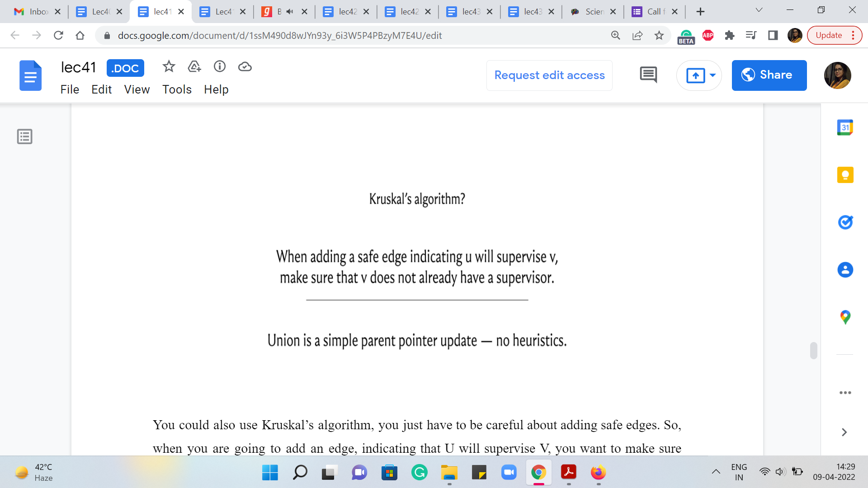The width and height of the screenshot is (868, 488).
Task: Click Request edit access
Action: 549,75
